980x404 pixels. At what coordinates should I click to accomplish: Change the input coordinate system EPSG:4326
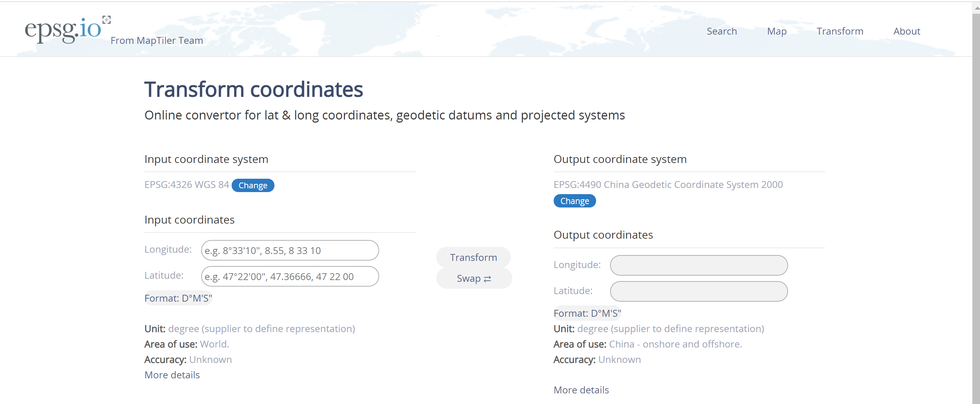253,186
